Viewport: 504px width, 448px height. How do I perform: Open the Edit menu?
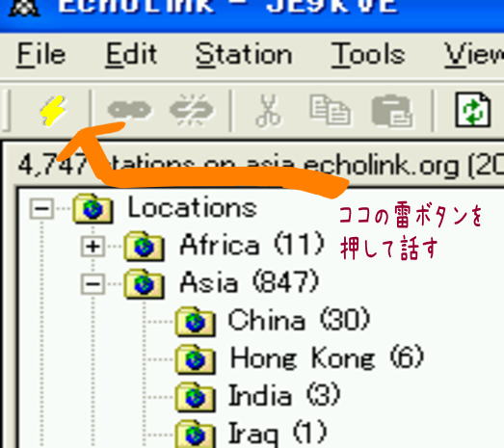[x=131, y=55]
